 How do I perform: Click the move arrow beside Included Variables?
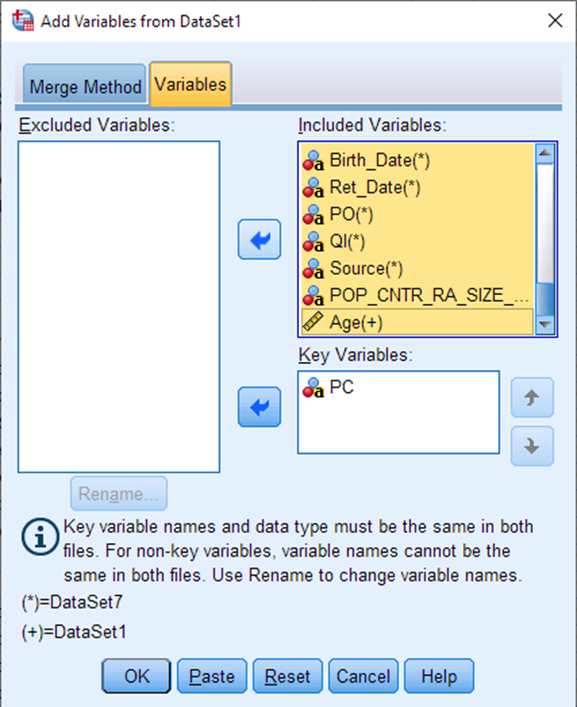pos(259,239)
